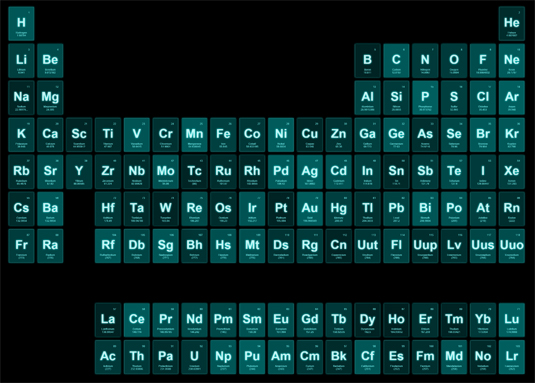The image size is (535, 383).
Task: Click the Vanadium (V) tile
Action: (x=137, y=135)
